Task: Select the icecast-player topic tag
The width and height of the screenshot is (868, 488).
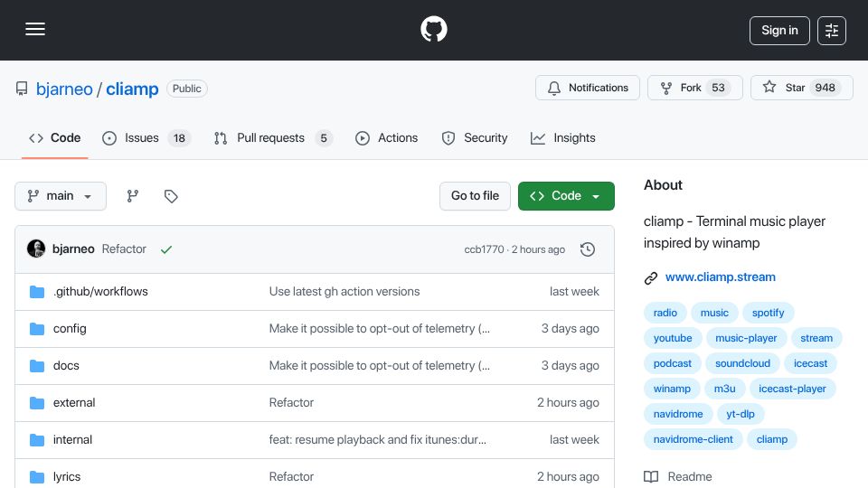Action: [x=792, y=389]
